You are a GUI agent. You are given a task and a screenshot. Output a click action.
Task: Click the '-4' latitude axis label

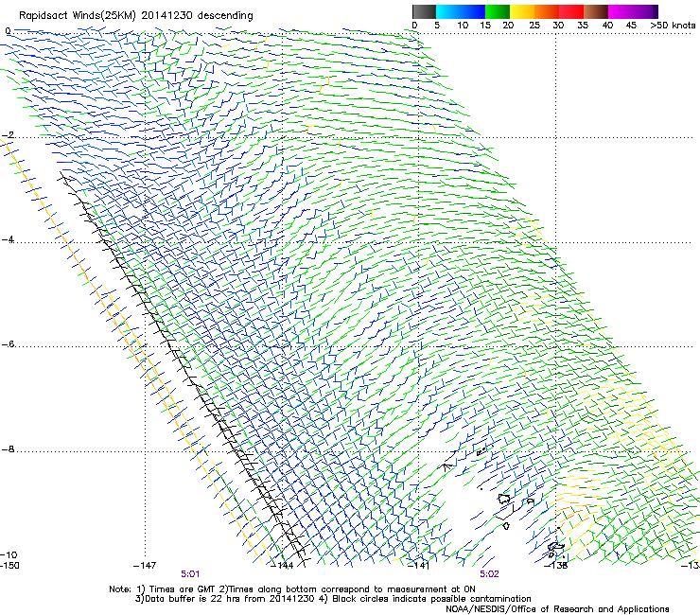[8, 239]
